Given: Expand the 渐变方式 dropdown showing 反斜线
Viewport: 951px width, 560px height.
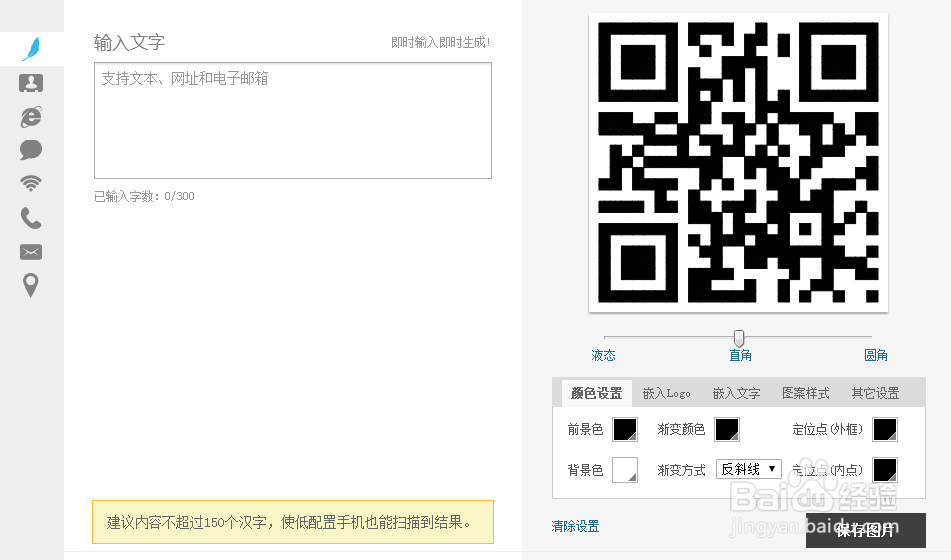Looking at the screenshot, I should point(748,469).
